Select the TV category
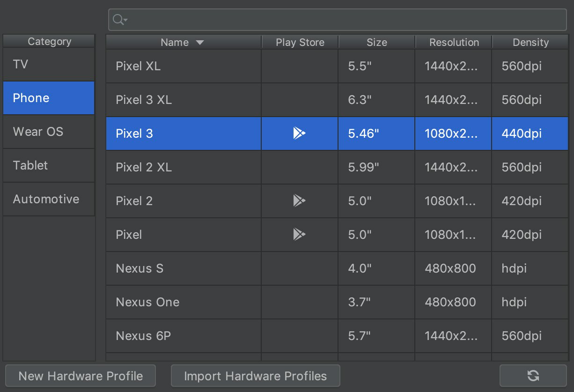The image size is (574, 392). tap(49, 64)
